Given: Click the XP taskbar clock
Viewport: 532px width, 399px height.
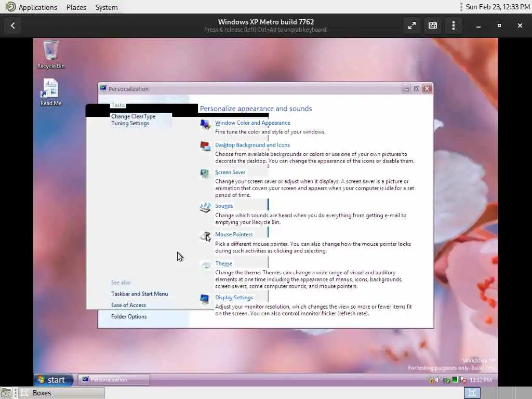Looking at the screenshot, I should click(481, 380).
